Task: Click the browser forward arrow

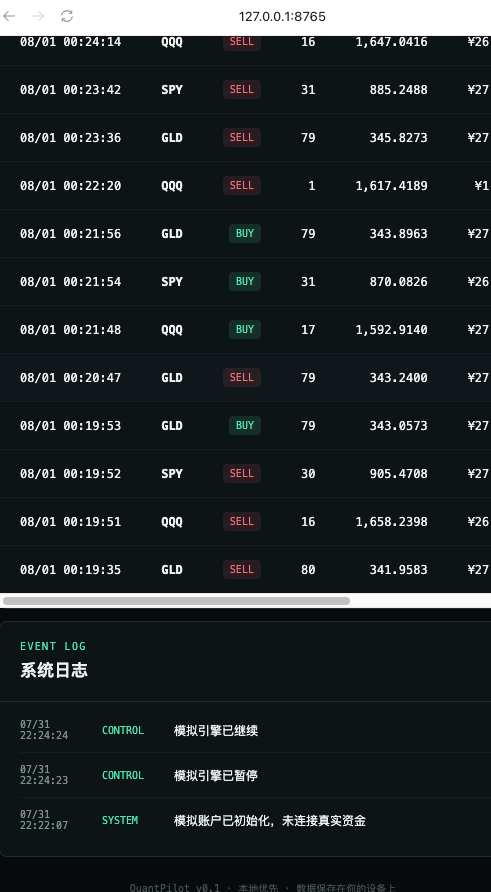Action: [38, 16]
